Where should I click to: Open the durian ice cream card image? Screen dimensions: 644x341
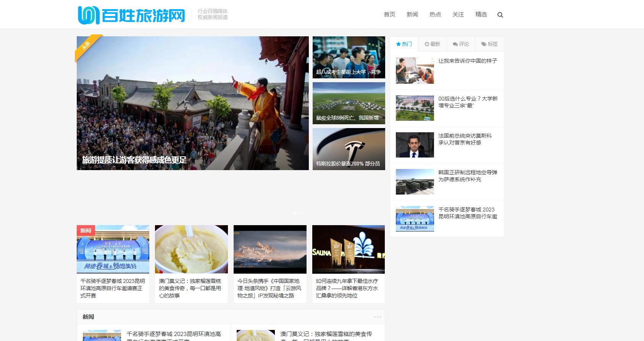pyautogui.click(x=191, y=249)
